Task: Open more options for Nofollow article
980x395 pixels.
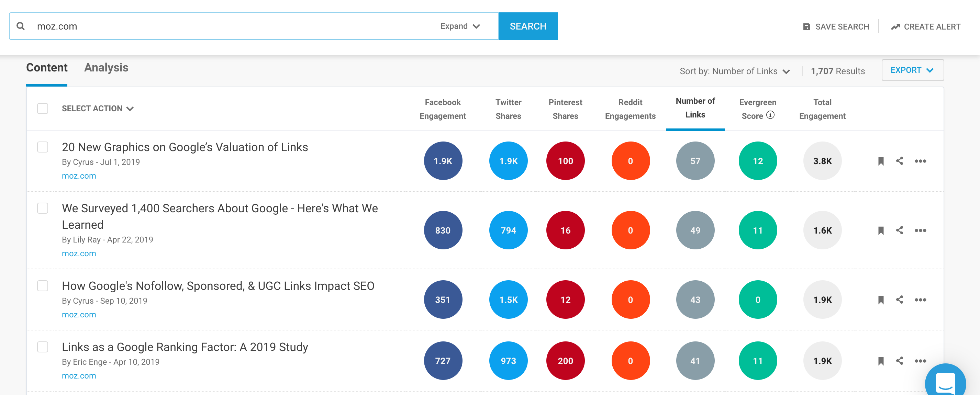Action: (920, 300)
